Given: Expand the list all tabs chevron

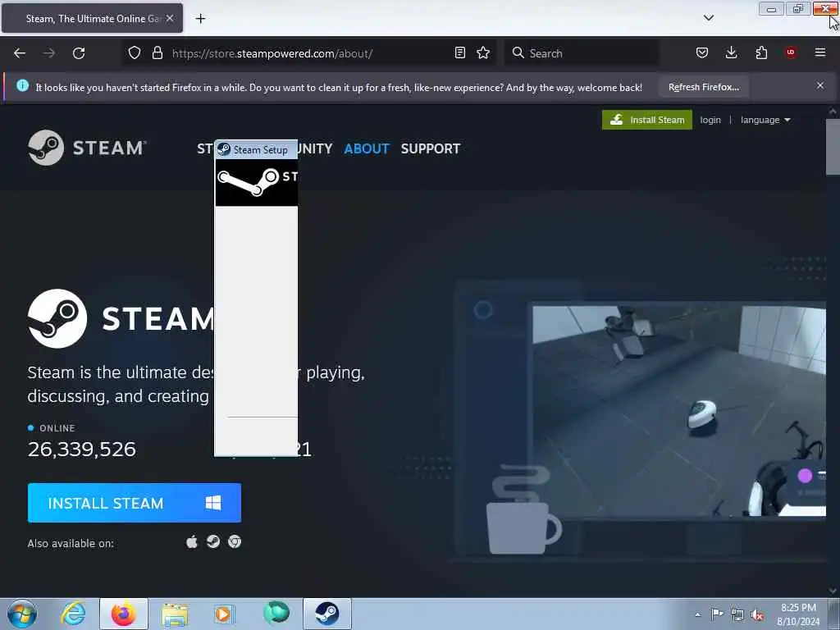Looking at the screenshot, I should [x=708, y=18].
